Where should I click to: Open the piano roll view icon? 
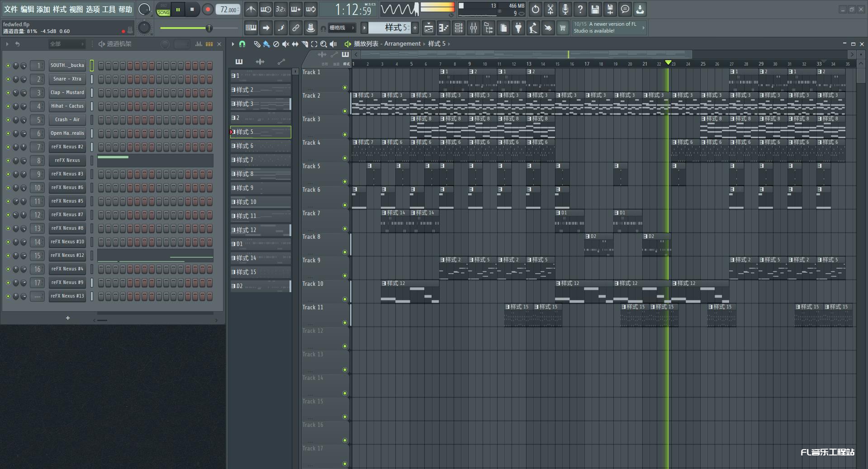tap(444, 28)
